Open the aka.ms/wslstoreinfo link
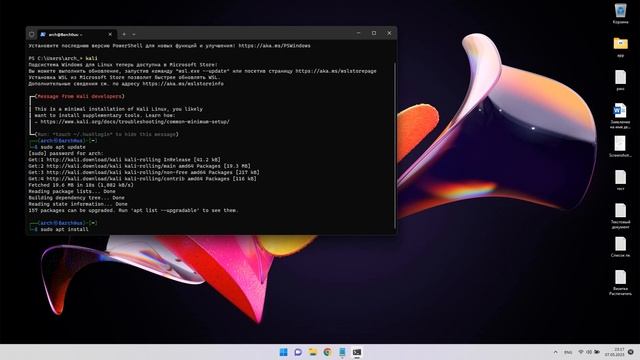The width and height of the screenshot is (640, 360). (183, 84)
